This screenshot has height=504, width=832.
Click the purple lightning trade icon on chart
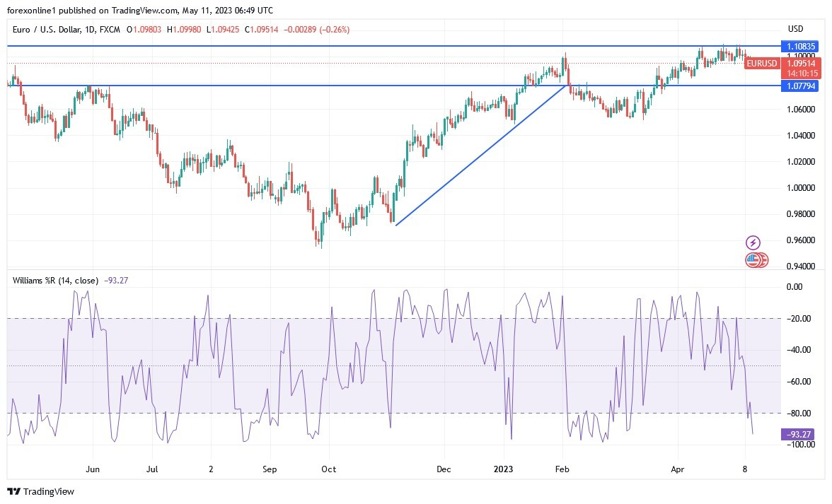tap(754, 242)
